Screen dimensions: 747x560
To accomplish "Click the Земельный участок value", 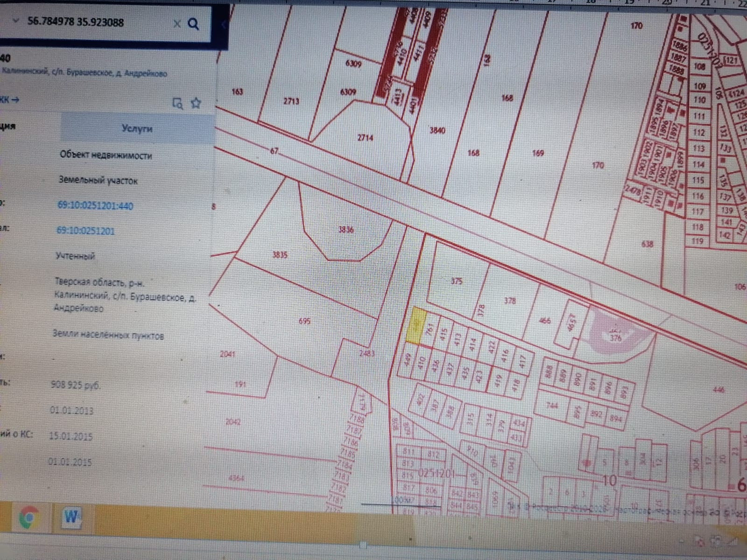I will click(x=98, y=180).
